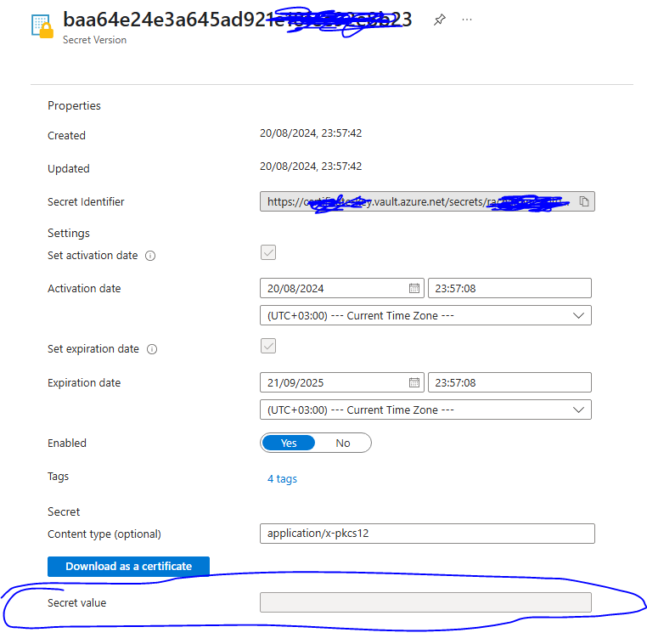Click the Secret Version subtitle
This screenshot has height=644, width=647.
(94, 40)
